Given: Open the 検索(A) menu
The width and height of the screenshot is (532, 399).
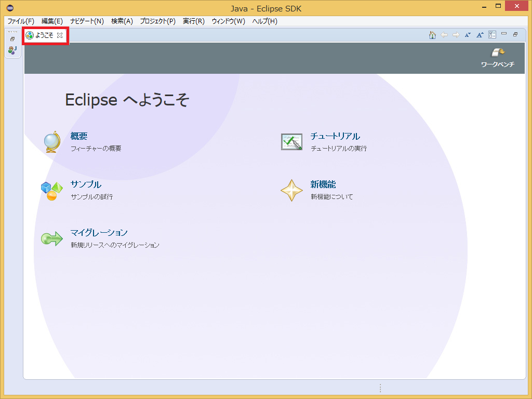Looking at the screenshot, I should pyautogui.click(x=122, y=21).
